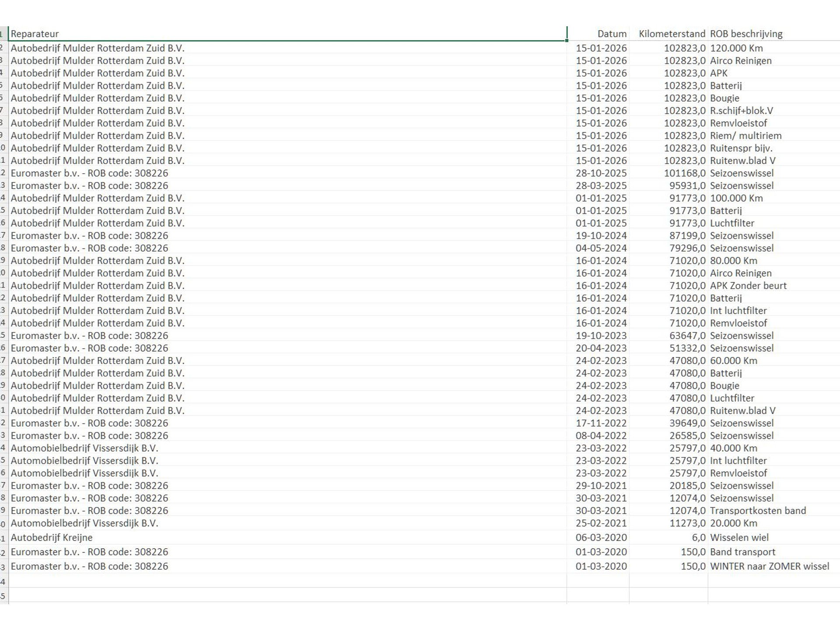This screenshot has width=840, height=630.
Task: Select the 120.000 Km description cell
Action: [x=736, y=48]
